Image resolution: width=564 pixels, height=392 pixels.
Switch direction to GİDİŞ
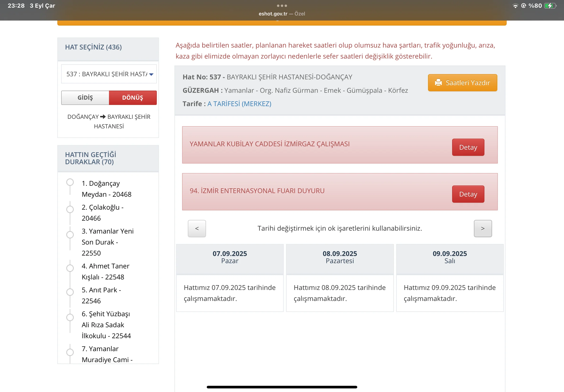click(x=85, y=98)
